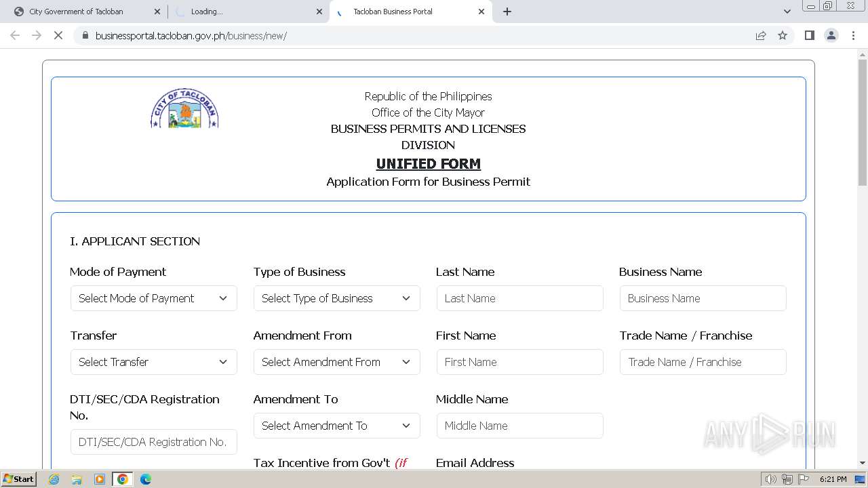View site information lock icon
Image resolution: width=868 pixels, height=488 pixels.
(x=85, y=35)
